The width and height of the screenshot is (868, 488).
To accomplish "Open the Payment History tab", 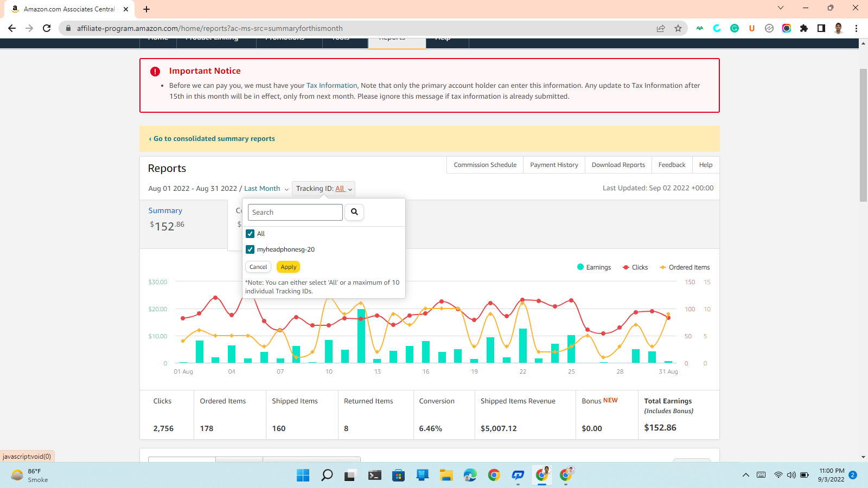I will pyautogui.click(x=554, y=165).
